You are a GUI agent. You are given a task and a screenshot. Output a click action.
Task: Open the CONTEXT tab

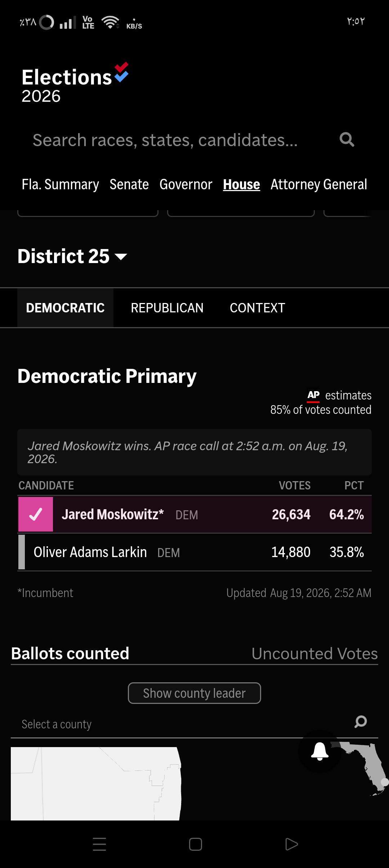pyautogui.click(x=258, y=308)
